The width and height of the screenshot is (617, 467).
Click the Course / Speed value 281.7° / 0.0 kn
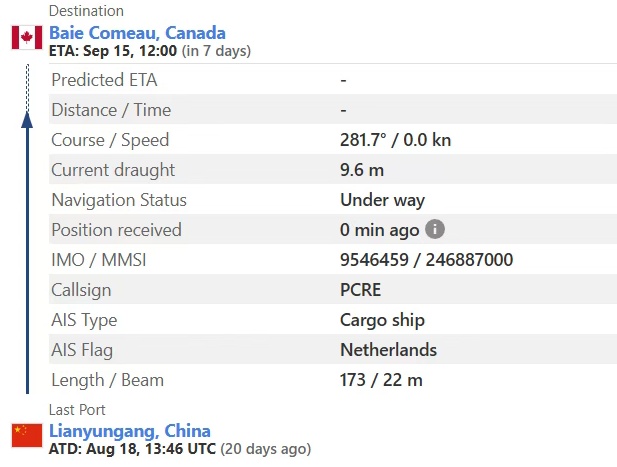click(395, 140)
